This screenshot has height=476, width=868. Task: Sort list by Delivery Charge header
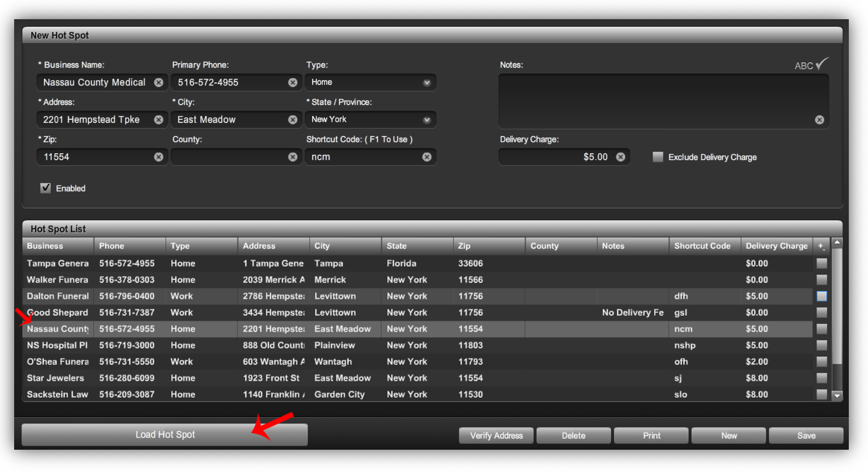click(x=777, y=246)
